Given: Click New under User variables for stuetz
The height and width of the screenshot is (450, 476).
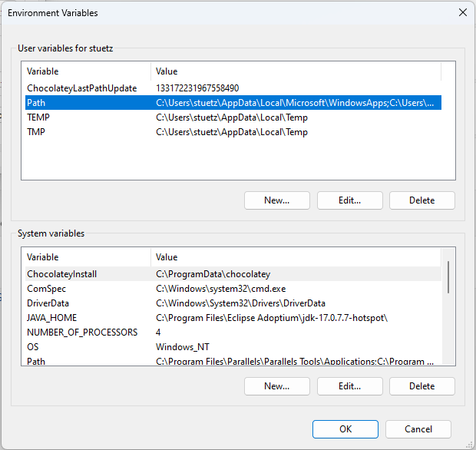Looking at the screenshot, I should (x=277, y=200).
